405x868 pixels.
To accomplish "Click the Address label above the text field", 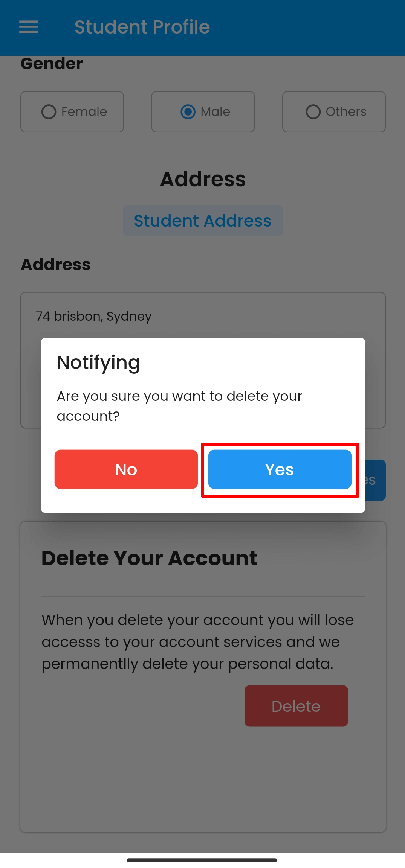I will point(56,265).
